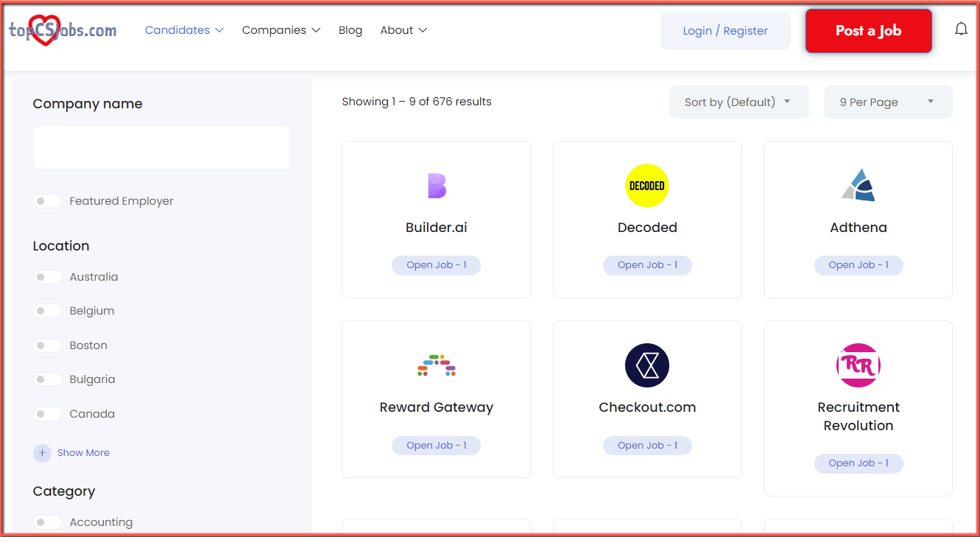Viewport: 980px width, 537px height.
Task: Click the notification bell icon
Action: (x=961, y=29)
